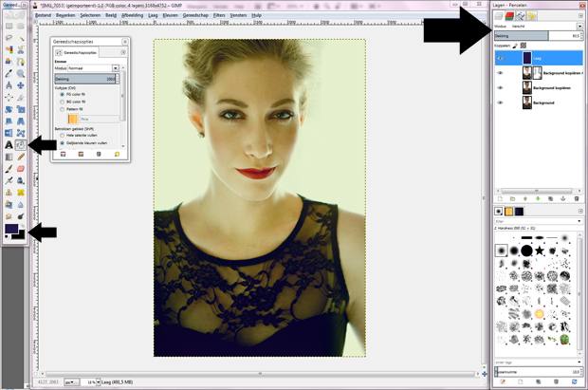The image size is (588, 390).
Task: Open Layers dock configuration menu
Action: point(580,15)
